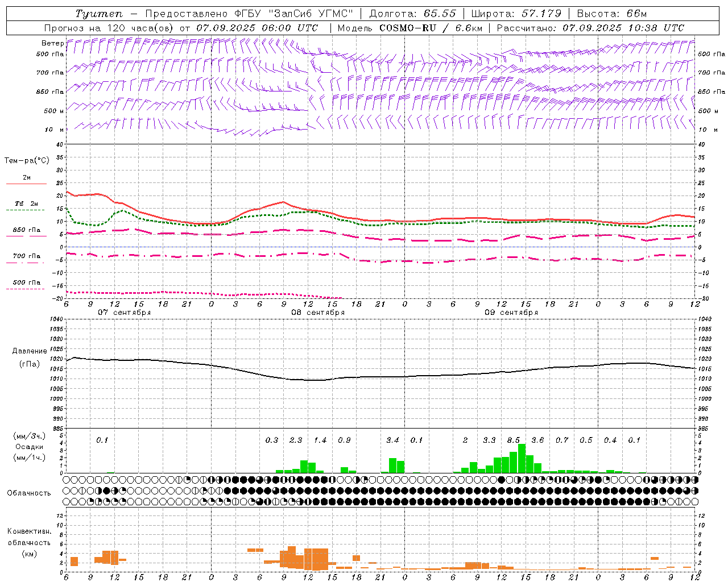Image resolution: width=728 pixels, height=582 pixels.
Task: Click the 3-hour precipitation value "3.4"
Action: (392, 440)
